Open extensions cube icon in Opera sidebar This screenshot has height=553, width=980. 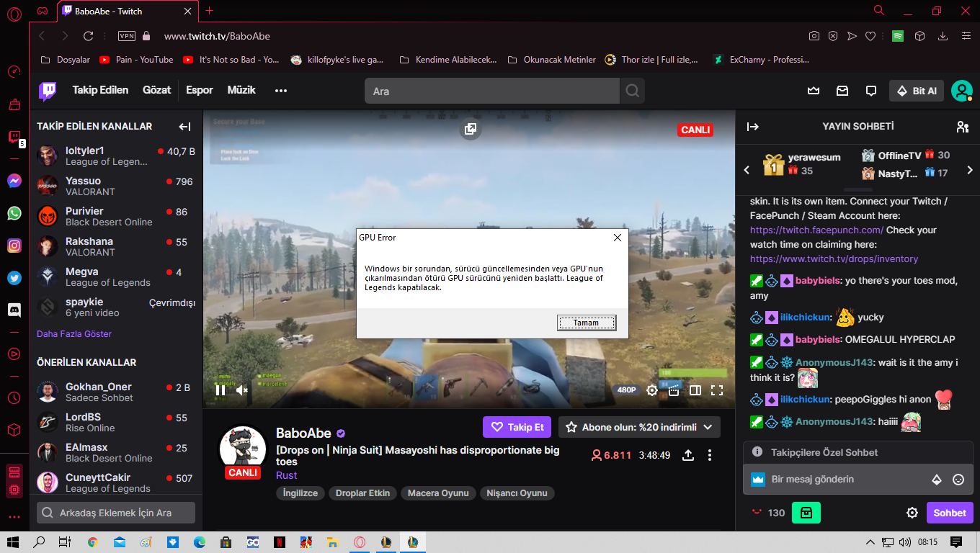(14, 430)
